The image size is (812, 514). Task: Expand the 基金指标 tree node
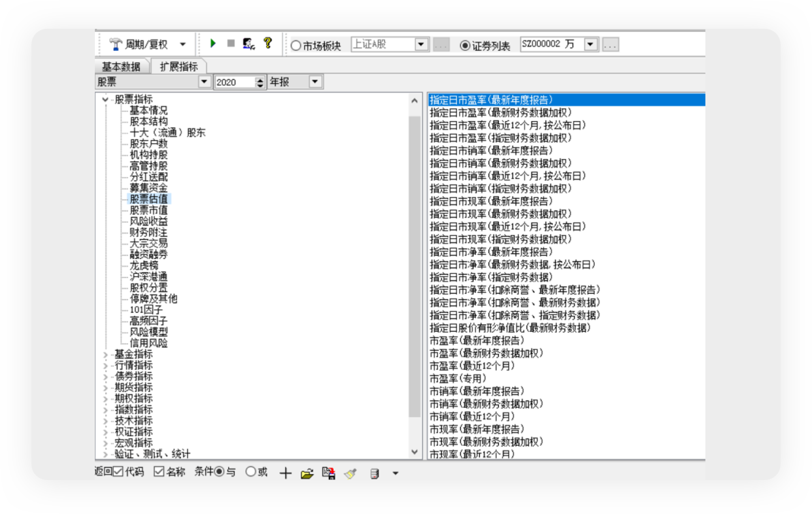point(106,354)
